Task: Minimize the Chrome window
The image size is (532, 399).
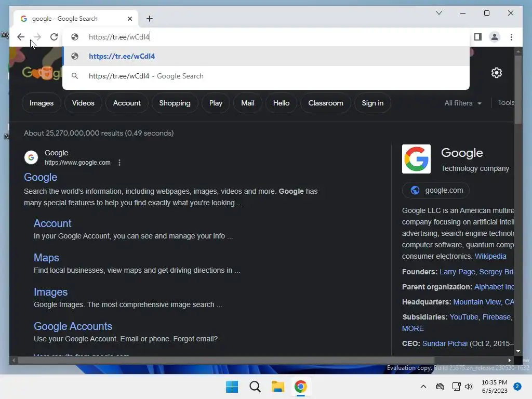Action: (x=463, y=13)
